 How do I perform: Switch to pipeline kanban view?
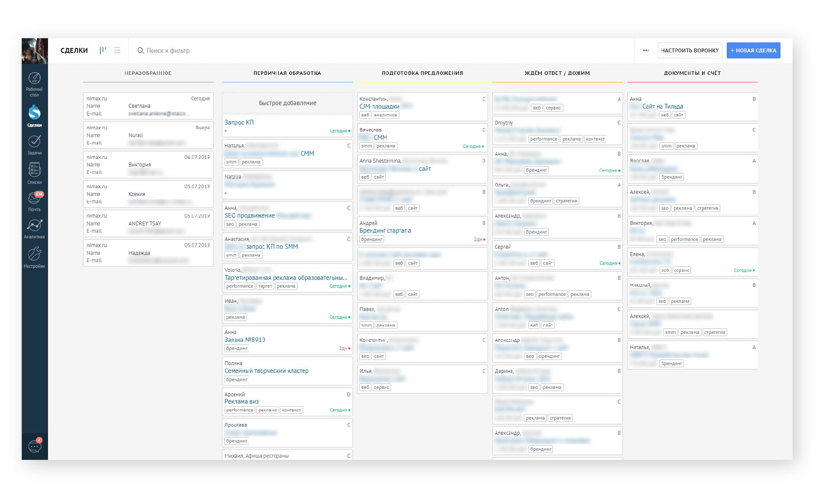click(x=103, y=51)
